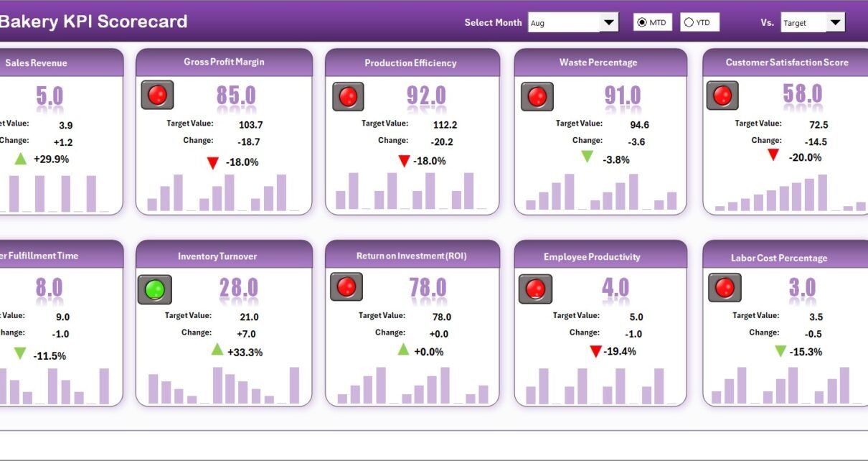Open the Select Month dropdown arrow
The height and width of the screenshot is (461, 868).
[609, 23]
